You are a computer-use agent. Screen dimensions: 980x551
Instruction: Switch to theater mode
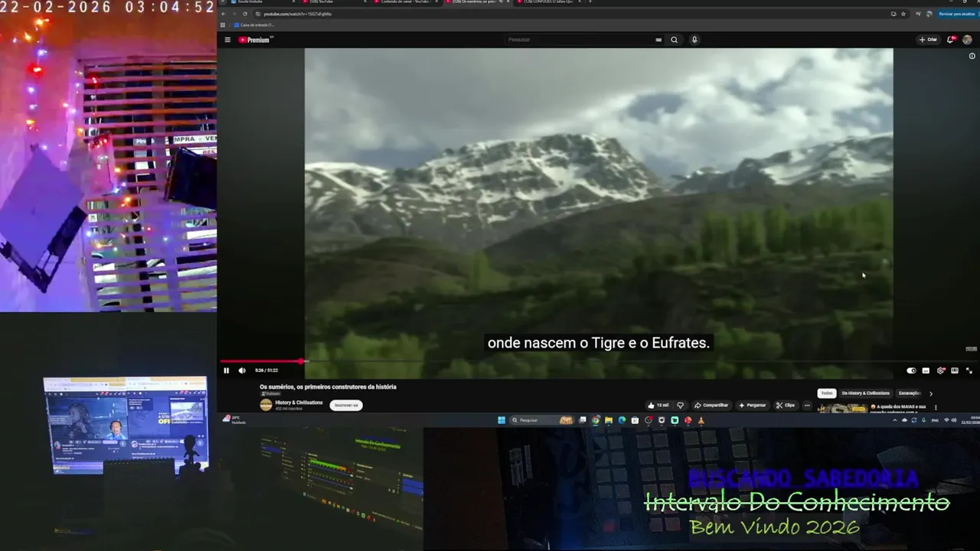(x=955, y=370)
